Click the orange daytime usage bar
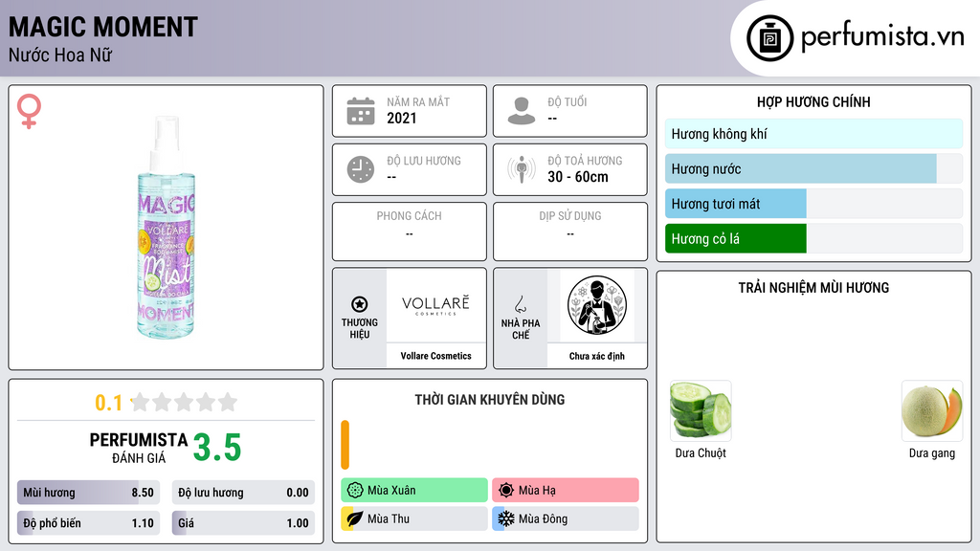 [345, 445]
